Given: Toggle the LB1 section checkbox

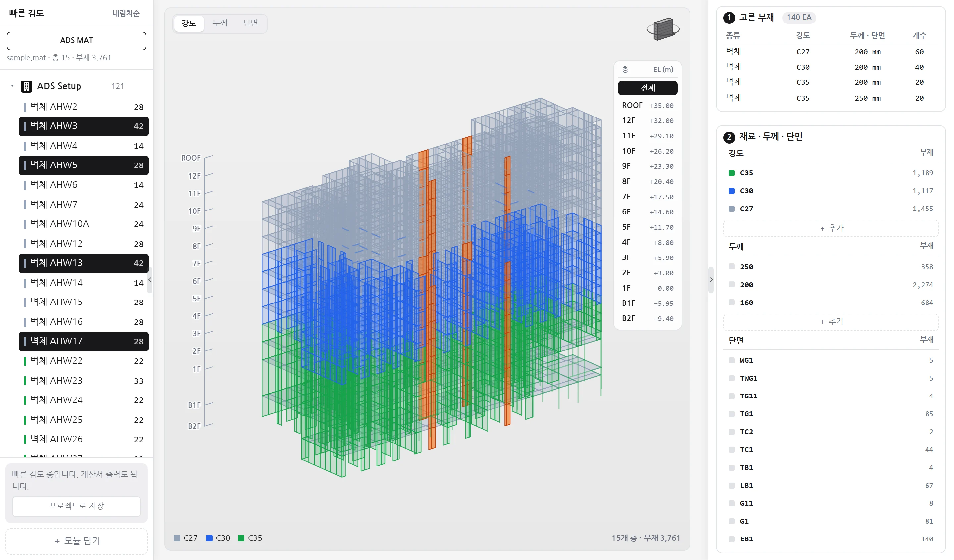Looking at the screenshot, I should (732, 486).
